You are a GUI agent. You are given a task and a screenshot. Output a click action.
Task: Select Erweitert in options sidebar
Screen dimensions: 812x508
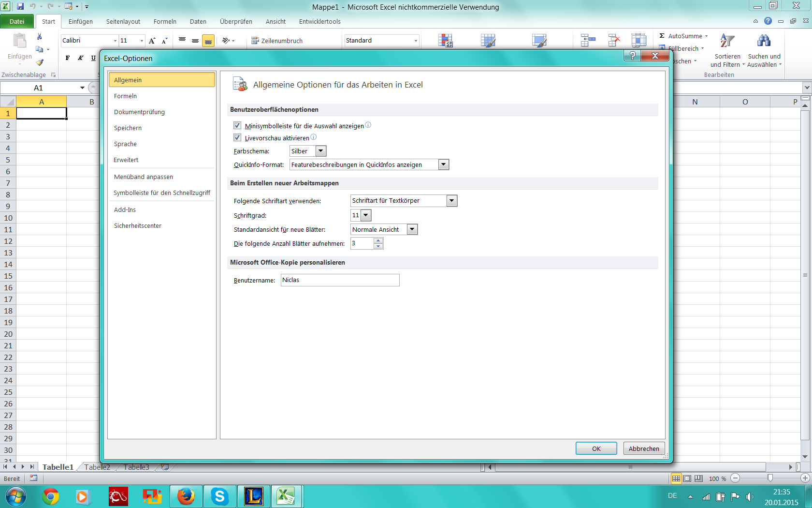(x=161, y=160)
